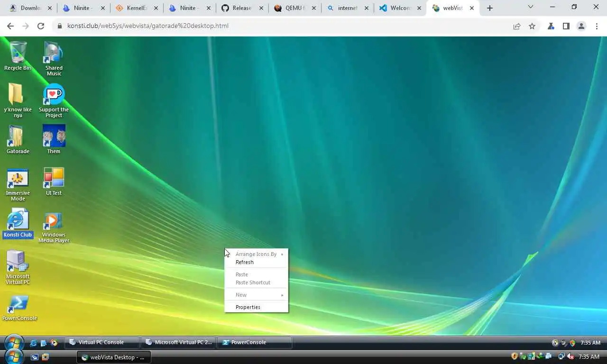Viewport: 607px width, 364px height.
Task: Switch to Virtual PC Console taskbar button
Action: coord(102,342)
